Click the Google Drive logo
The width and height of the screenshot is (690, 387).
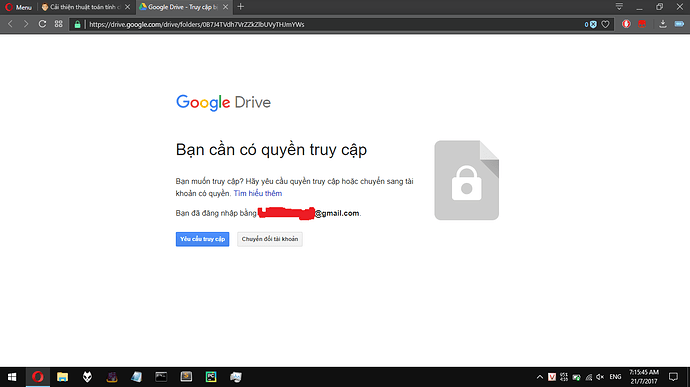click(223, 103)
